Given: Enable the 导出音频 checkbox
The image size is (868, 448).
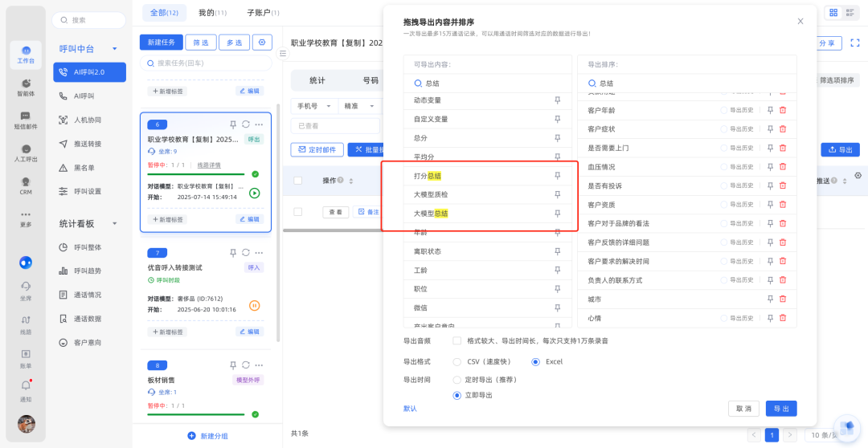Looking at the screenshot, I should (457, 340).
